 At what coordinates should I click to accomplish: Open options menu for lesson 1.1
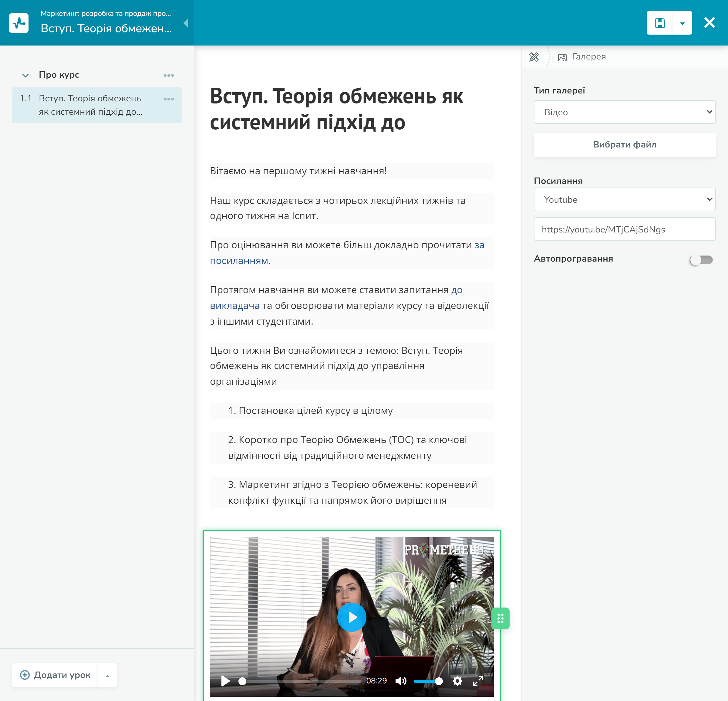tap(169, 99)
